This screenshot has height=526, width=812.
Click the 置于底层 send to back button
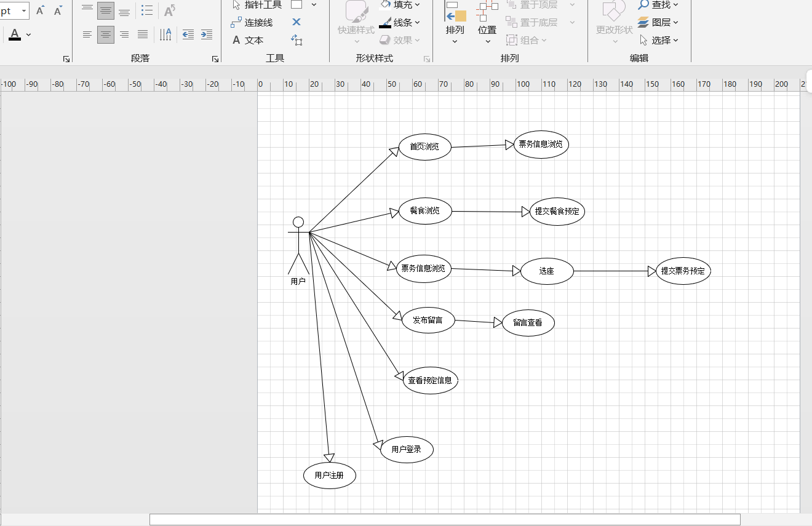532,22
